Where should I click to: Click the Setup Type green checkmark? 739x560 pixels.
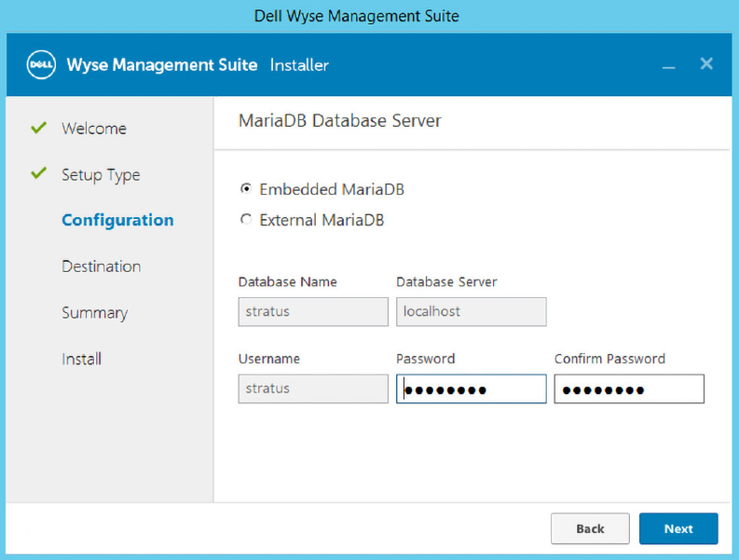coord(38,173)
